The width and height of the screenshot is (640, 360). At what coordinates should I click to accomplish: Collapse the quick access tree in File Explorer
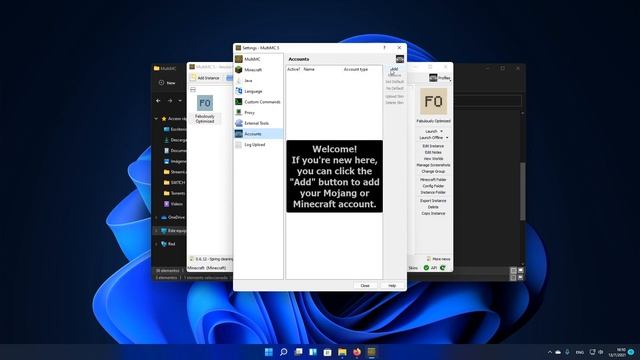(x=156, y=119)
